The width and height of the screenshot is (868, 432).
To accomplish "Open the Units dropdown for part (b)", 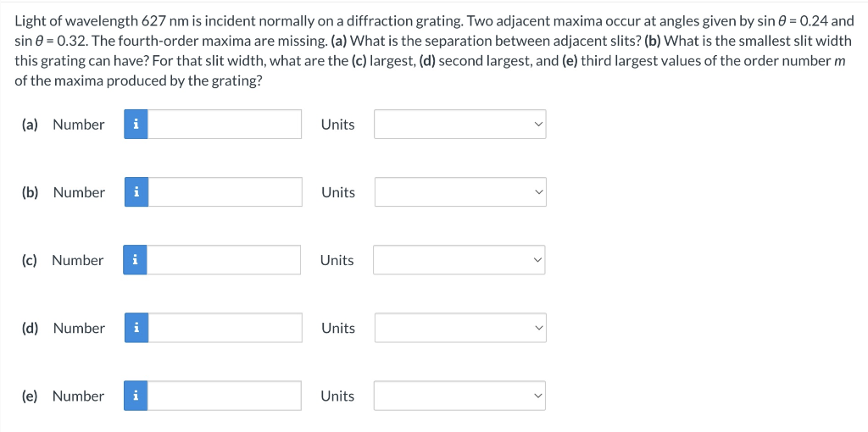I will 460,192.
